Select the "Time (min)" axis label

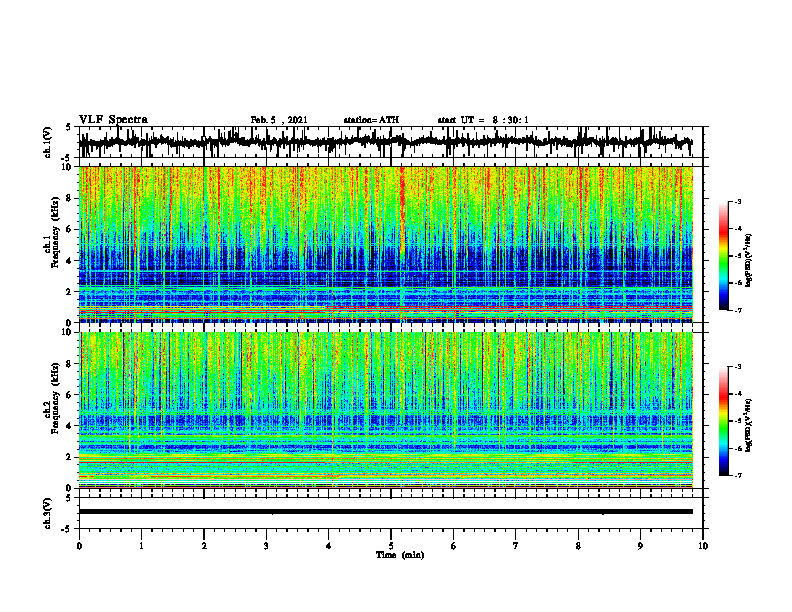point(400,555)
